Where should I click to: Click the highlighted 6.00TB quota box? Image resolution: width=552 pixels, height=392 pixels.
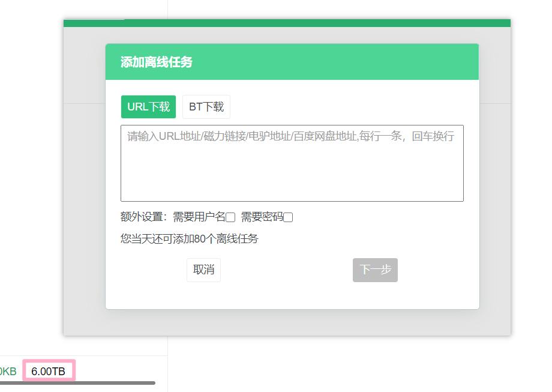(x=47, y=370)
